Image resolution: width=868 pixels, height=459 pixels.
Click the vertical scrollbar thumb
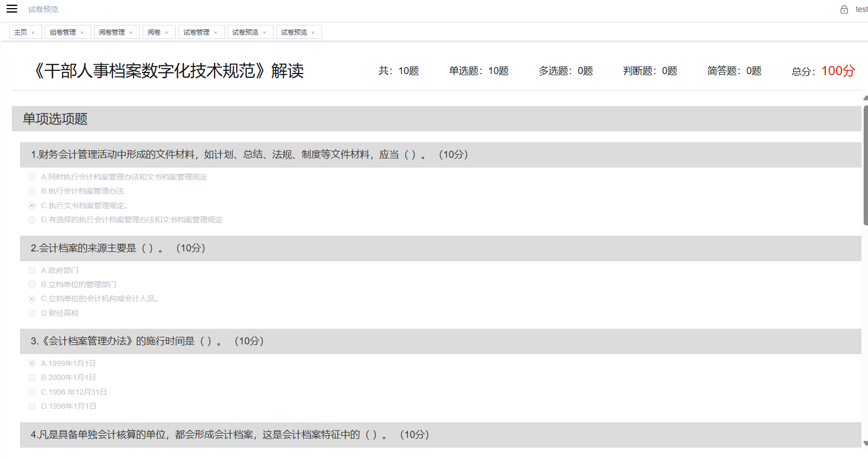pos(865,165)
